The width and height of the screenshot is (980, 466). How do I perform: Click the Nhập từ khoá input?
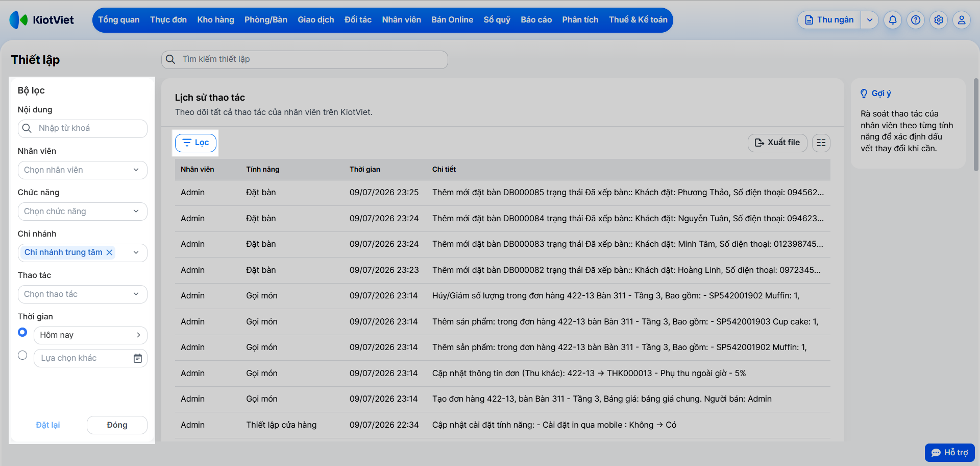pyautogui.click(x=83, y=128)
